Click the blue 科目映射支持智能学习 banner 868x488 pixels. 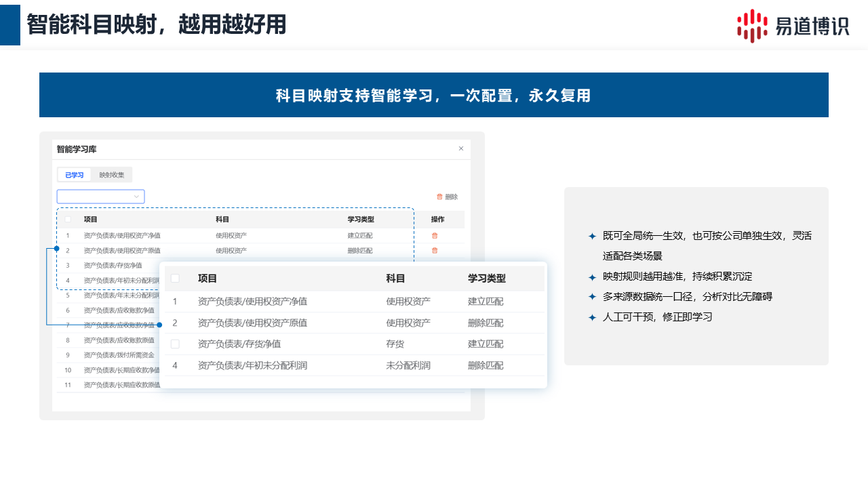tap(434, 95)
